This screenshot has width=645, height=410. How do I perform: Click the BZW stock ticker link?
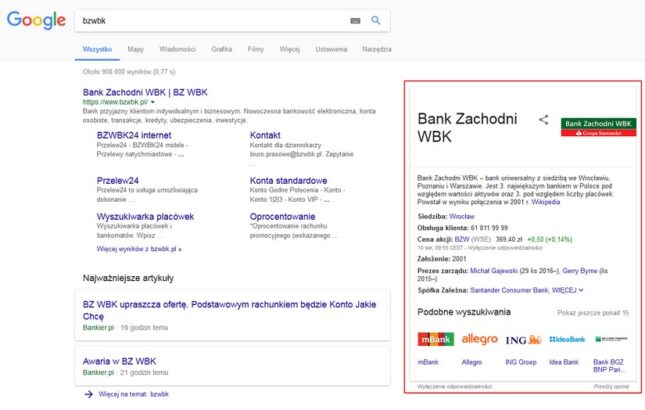[x=462, y=239]
